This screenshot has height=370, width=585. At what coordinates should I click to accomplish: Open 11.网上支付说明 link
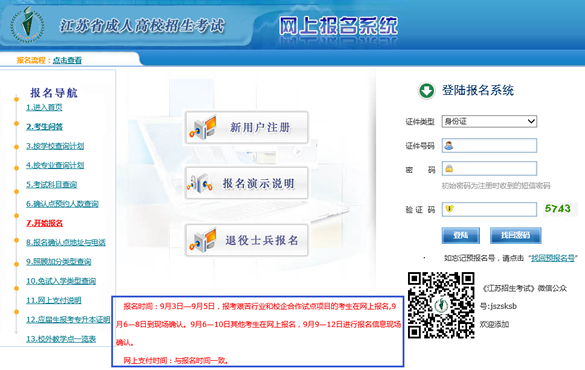[x=54, y=300]
